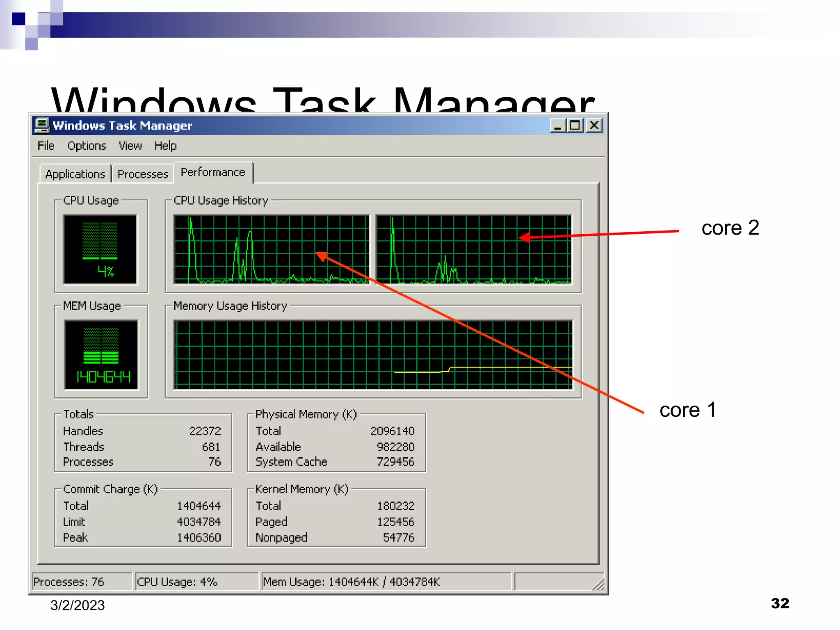Click the Memory Usage History graph
Screen dimensions: 840x630
click(x=373, y=355)
